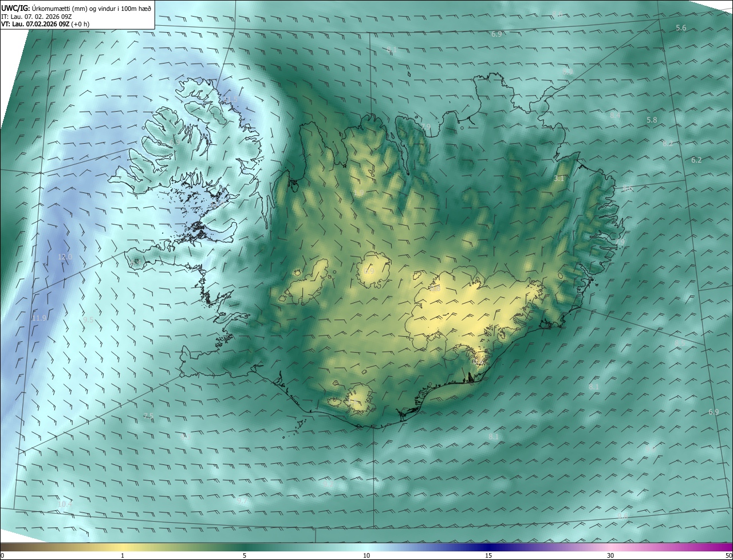Click the colour scale tick labelled 1
733x560 pixels.
[123, 556]
